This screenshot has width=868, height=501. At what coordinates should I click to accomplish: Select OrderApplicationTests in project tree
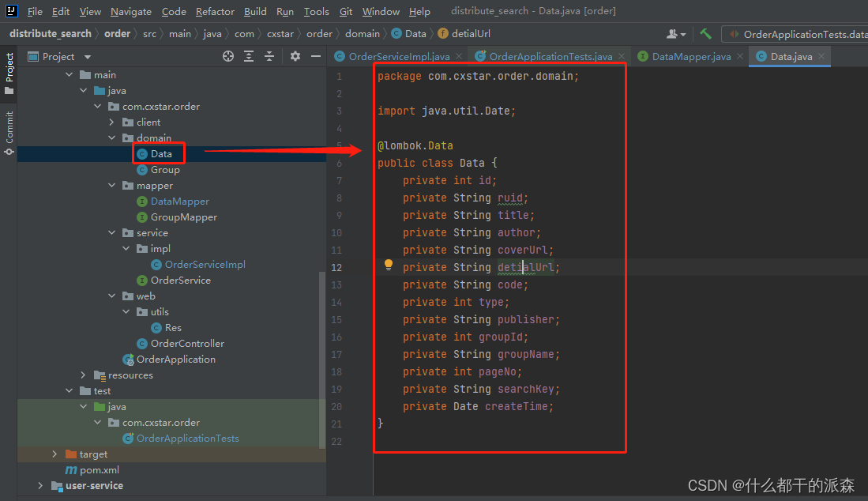click(187, 439)
